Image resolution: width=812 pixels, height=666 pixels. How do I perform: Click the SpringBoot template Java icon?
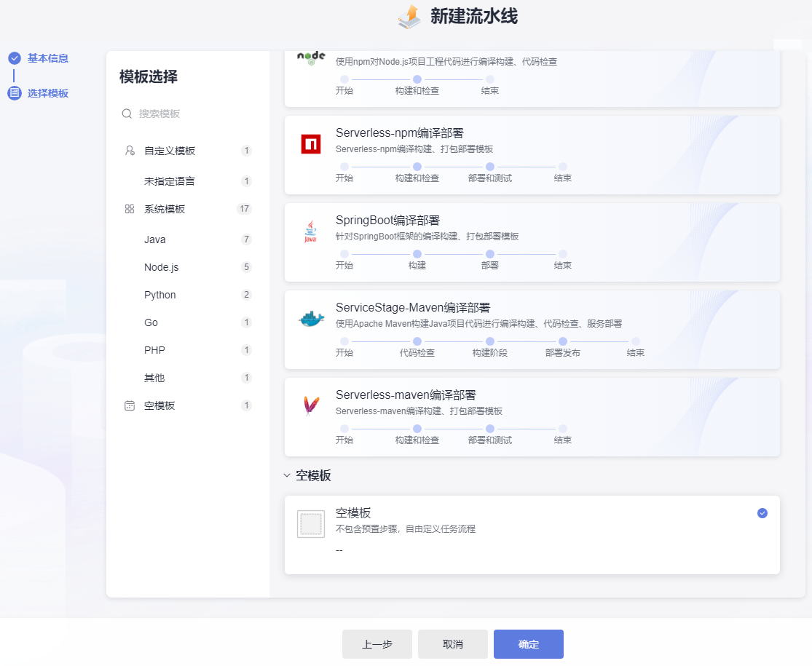click(311, 231)
